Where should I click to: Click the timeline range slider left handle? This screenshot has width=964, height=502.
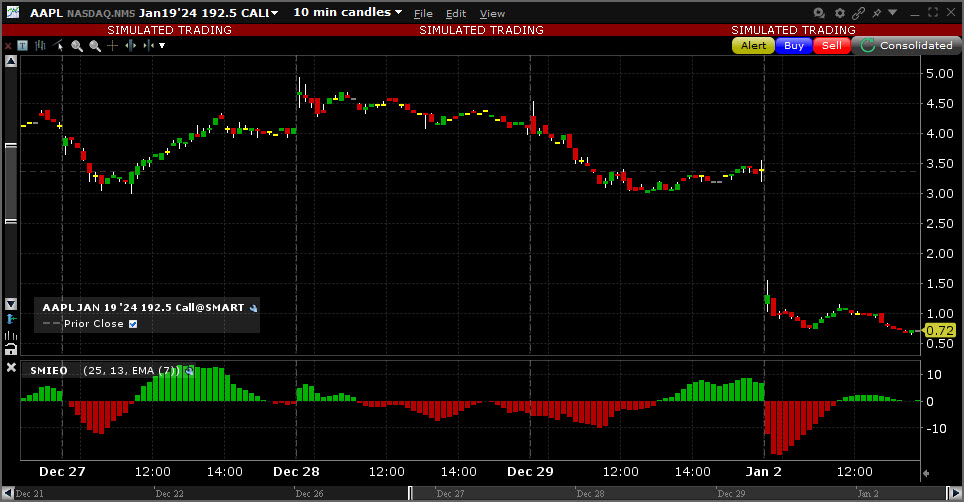click(410, 493)
